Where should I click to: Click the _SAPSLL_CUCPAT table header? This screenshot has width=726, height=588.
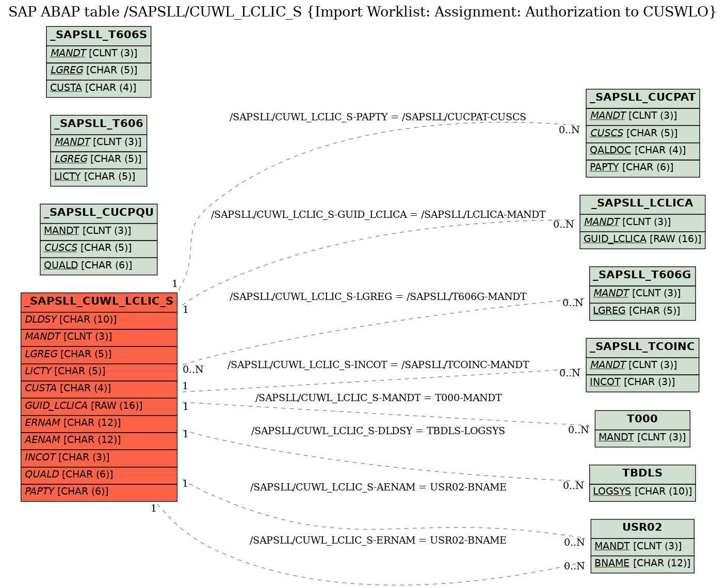(643, 98)
